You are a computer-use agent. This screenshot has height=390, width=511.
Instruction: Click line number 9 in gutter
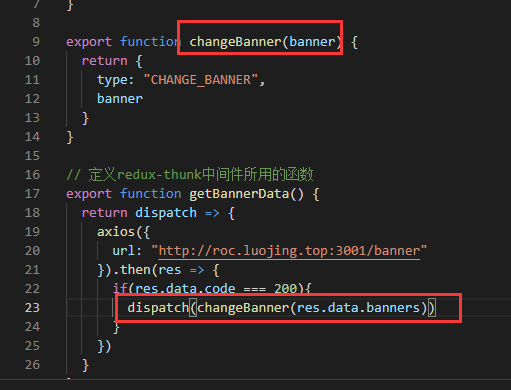36,42
